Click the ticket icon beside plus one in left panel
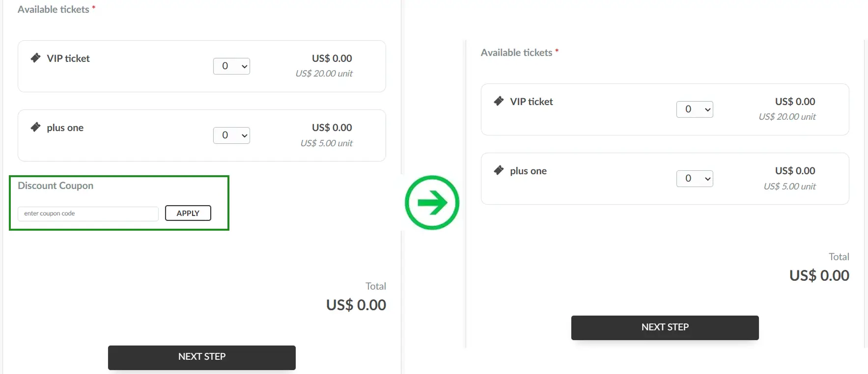Viewport: 868px width, 374px height. click(35, 127)
